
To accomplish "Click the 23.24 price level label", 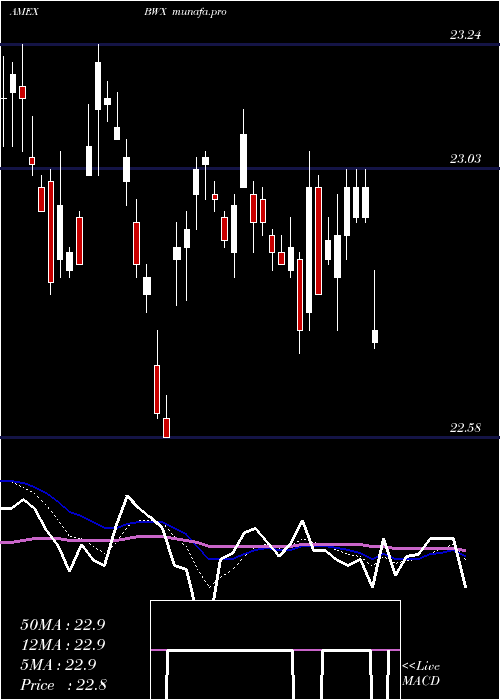I will click(465, 35).
